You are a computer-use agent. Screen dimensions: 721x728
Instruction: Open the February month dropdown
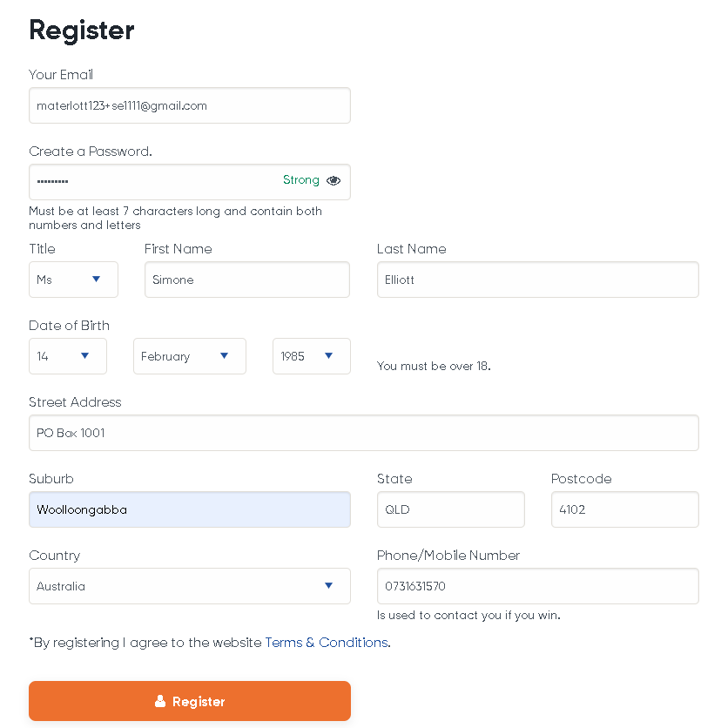click(x=189, y=356)
